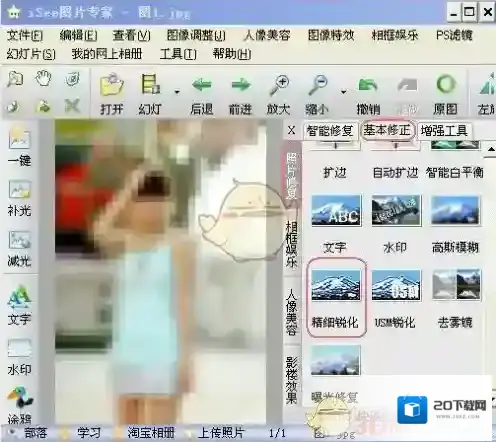Click the panel scrollbar up arrow

[491, 149]
